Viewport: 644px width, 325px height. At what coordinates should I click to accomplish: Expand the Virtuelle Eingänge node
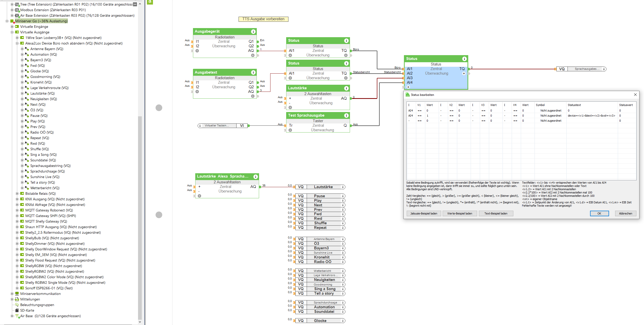click(x=12, y=27)
